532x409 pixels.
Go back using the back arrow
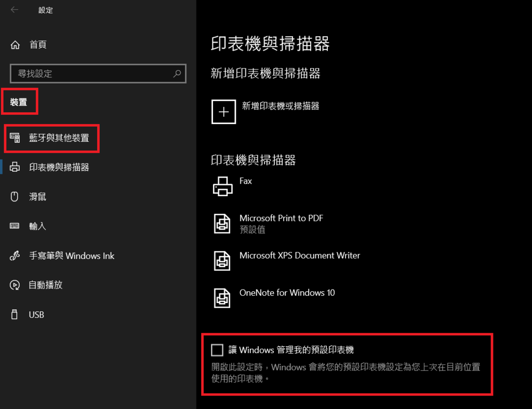(x=15, y=10)
